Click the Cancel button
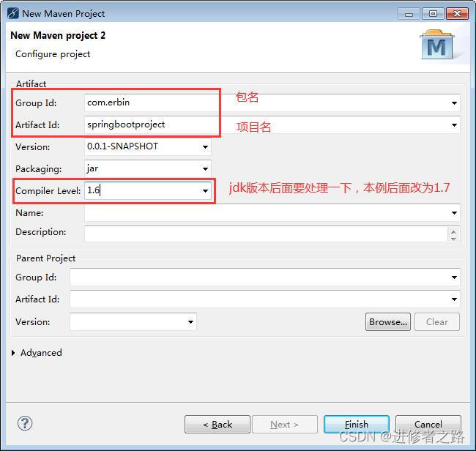The height and width of the screenshot is (451, 476). pyautogui.click(x=428, y=425)
